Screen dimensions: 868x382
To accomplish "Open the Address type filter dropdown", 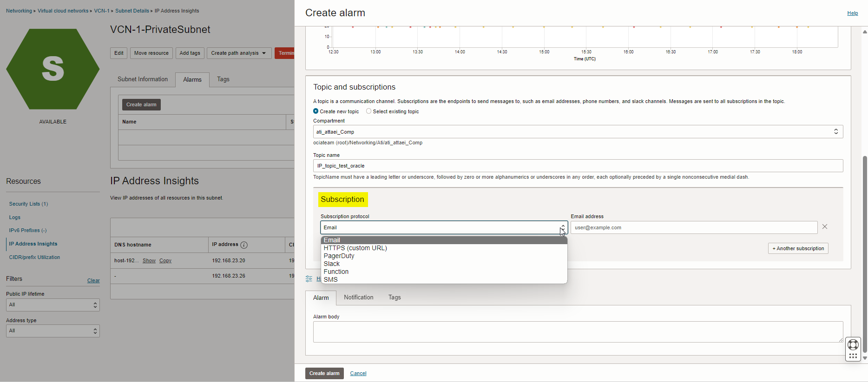I will click(53, 331).
